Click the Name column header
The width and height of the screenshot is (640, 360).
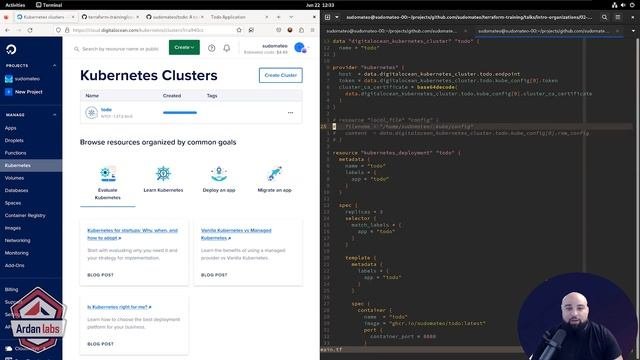pos(92,96)
